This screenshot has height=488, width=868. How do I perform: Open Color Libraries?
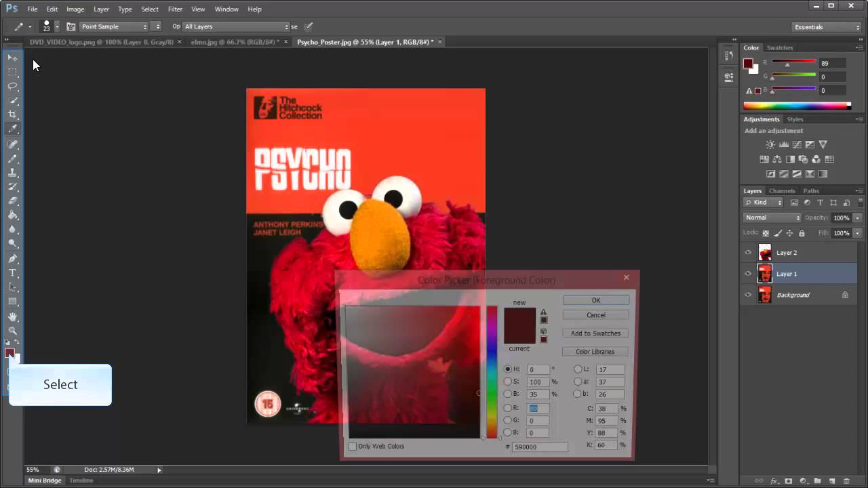click(x=596, y=352)
